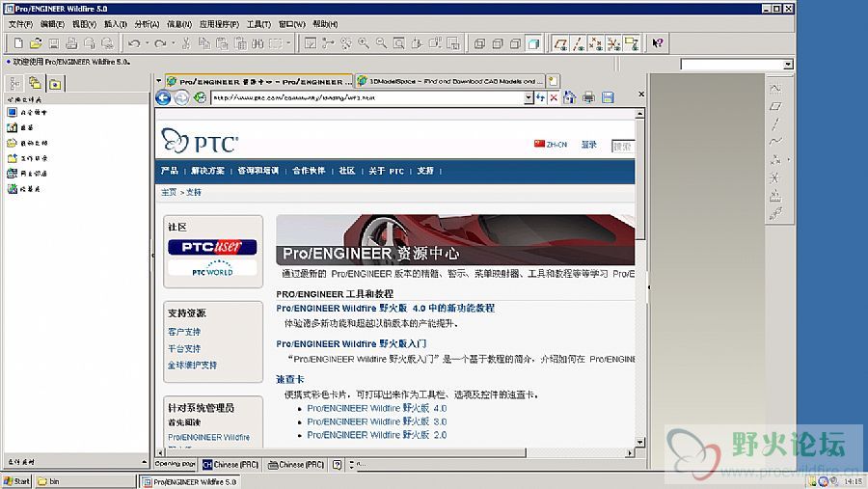Image resolution: width=868 pixels, height=489 pixels.
Task: Click the Zoom Out magnifier icon
Action: (x=381, y=43)
